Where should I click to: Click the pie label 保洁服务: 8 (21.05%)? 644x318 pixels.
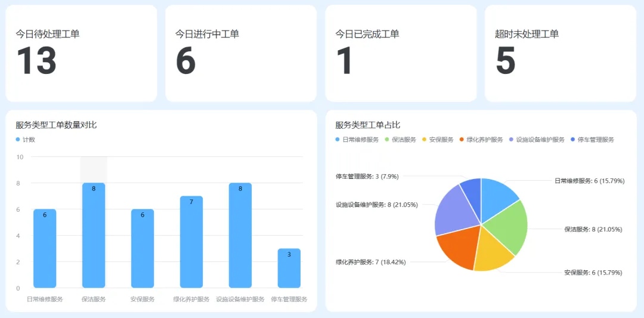[x=593, y=230]
